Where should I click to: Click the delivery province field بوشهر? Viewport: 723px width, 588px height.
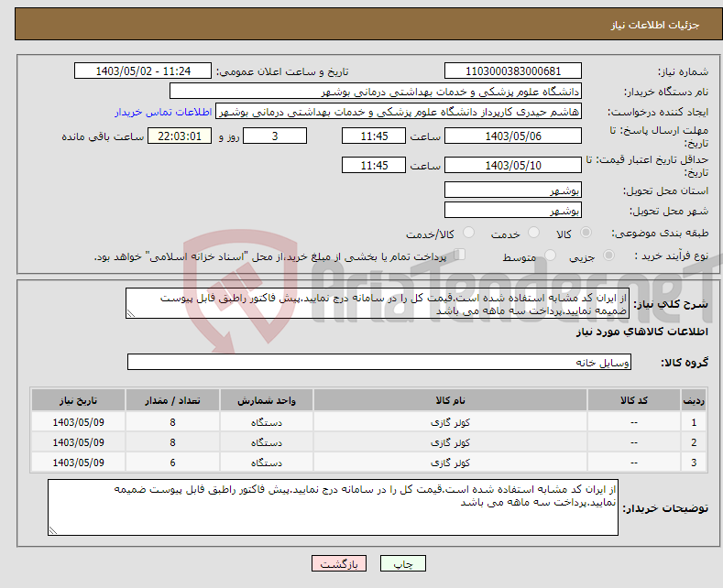(513, 190)
